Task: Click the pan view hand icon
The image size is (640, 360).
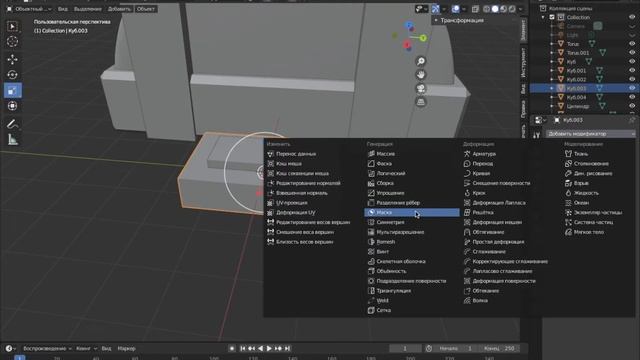Action: point(420,75)
